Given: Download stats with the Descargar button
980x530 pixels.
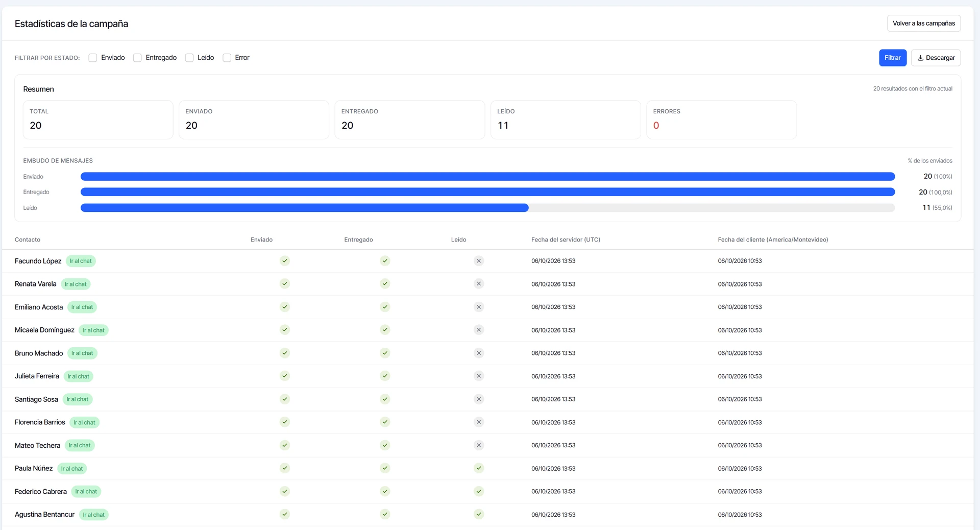Looking at the screenshot, I should pyautogui.click(x=936, y=58).
